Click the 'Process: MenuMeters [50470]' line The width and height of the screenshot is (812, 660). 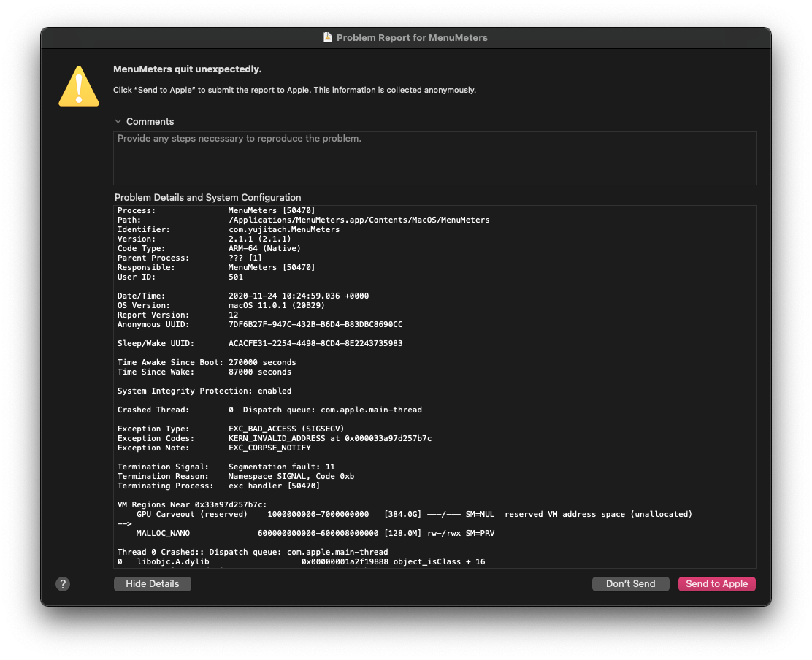point(216,211)
